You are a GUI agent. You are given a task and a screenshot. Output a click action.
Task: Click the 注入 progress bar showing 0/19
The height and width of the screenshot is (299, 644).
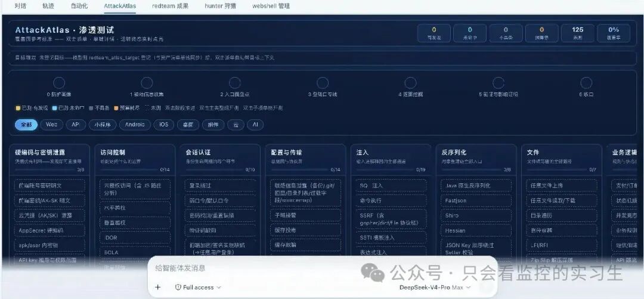coord(385,169)
